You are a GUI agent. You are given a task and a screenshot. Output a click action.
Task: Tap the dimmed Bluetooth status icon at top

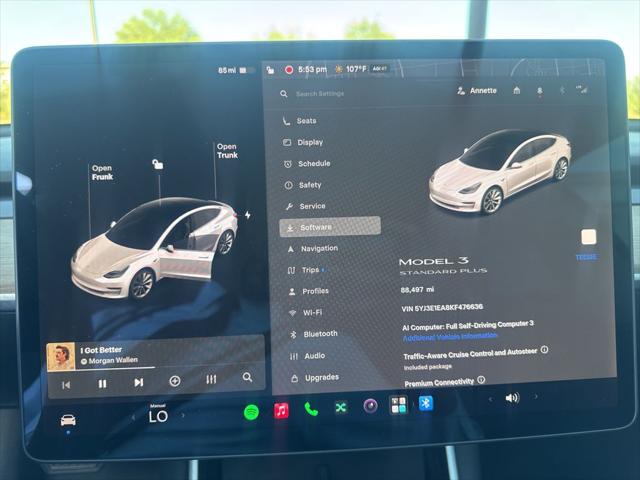562,90
